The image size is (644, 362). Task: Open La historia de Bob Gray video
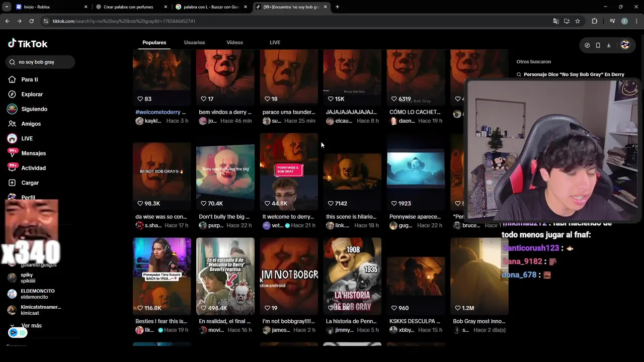(x=352, y=276)
